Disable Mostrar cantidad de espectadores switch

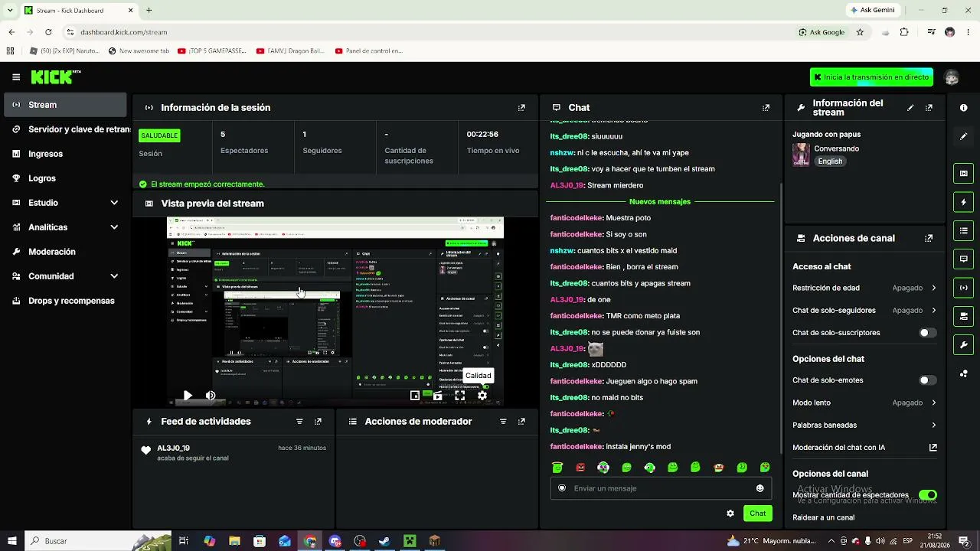[x=927, y=495]
